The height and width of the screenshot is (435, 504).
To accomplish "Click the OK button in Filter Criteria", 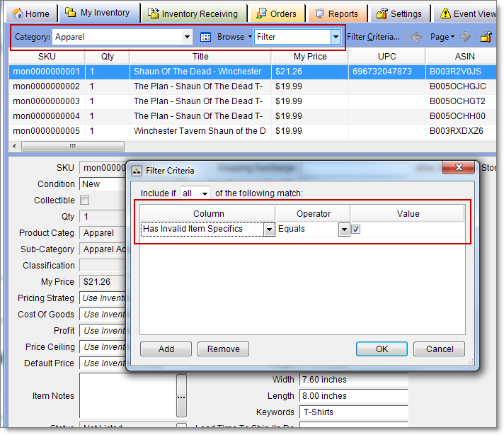I will click(x=382, y=349).
